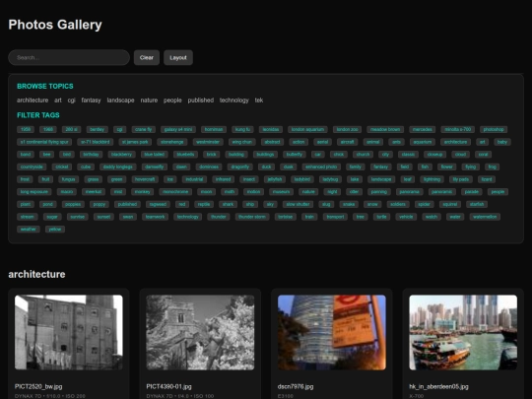Select the wing chun filter tag
Screen dimensions: 532x399
coord(242,142)
